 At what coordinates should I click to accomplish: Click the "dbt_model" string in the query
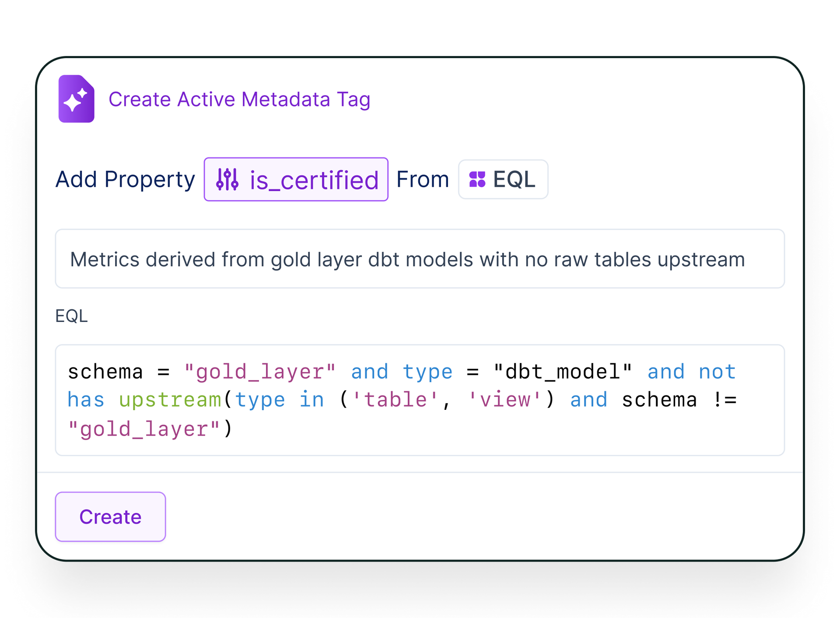(563, 372)
